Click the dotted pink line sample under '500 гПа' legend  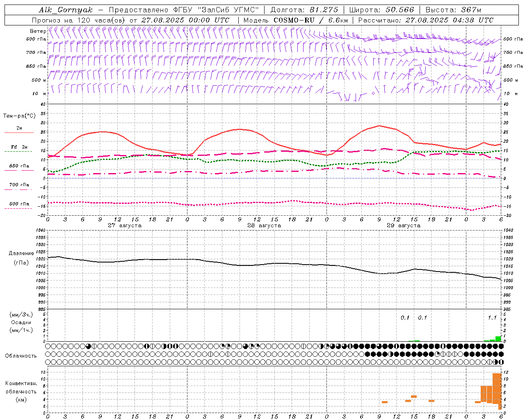18,208
